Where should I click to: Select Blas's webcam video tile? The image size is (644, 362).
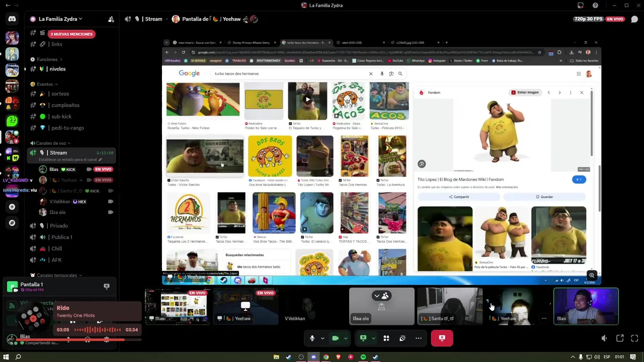coord(586,306)
